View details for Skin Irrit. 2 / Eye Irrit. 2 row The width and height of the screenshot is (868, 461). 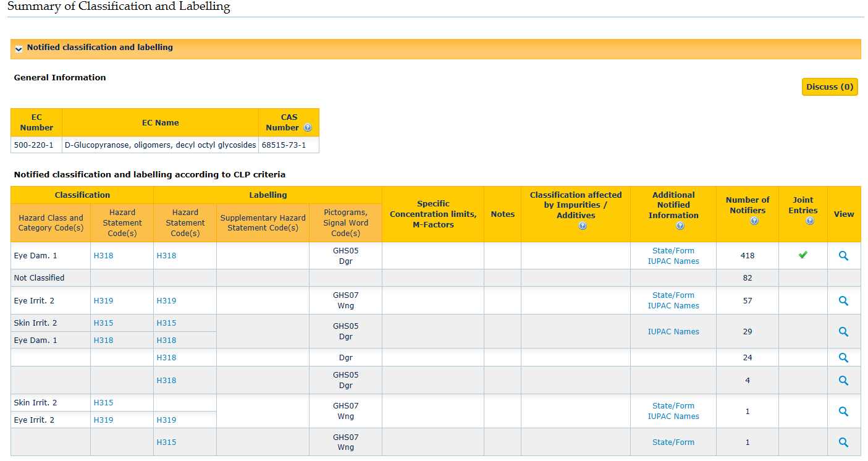click(843, 412)
